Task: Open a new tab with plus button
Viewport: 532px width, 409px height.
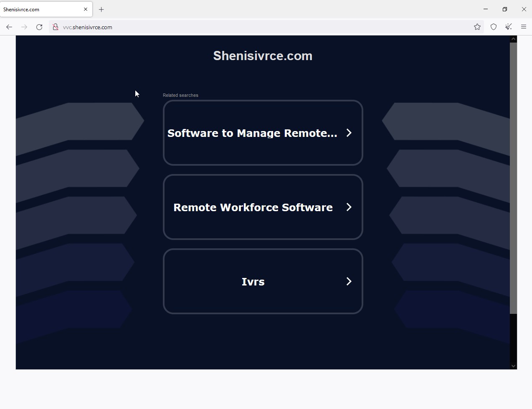Action: pyautogui.click(x=101, y=9)
